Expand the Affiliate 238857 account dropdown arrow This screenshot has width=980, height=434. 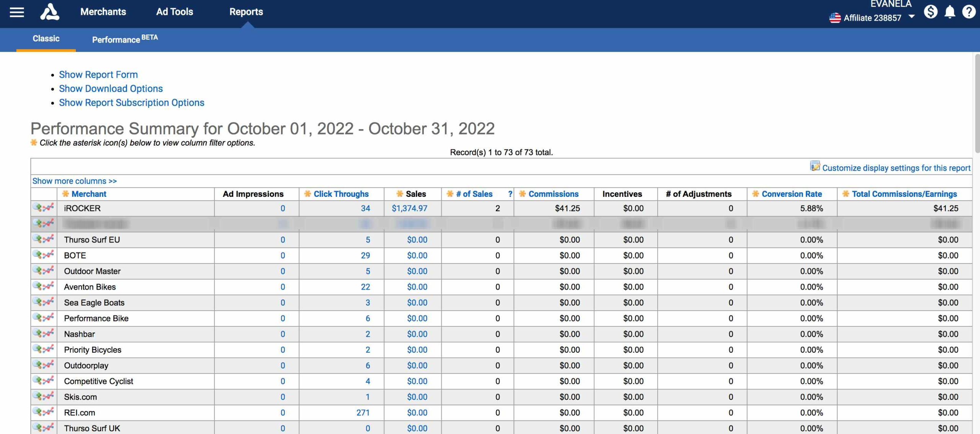click(x=911, y=17)
